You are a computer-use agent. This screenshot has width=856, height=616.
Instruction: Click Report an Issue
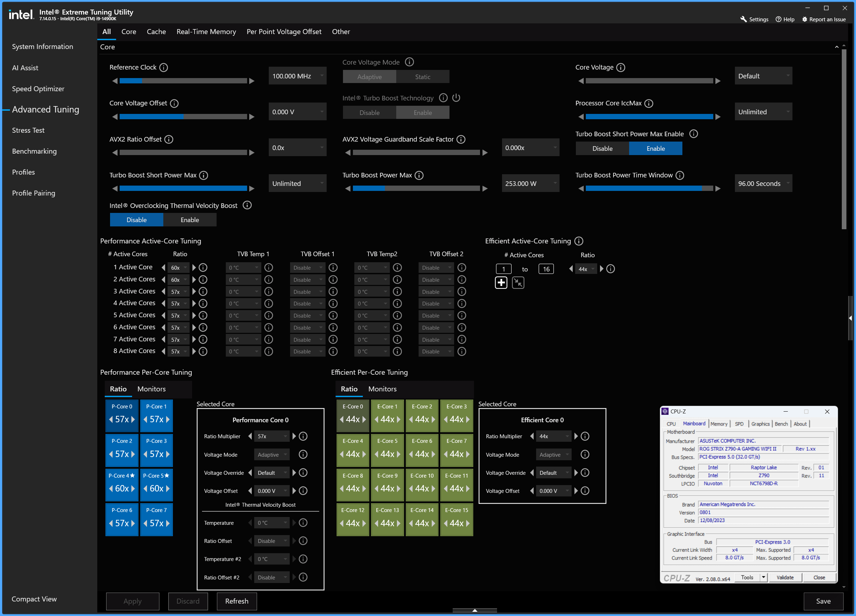click(x=824, y=19)
